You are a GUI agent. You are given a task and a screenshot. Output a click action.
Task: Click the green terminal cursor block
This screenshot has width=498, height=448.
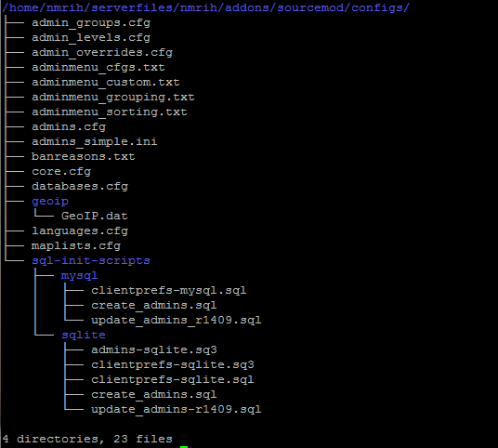point(184,447)
